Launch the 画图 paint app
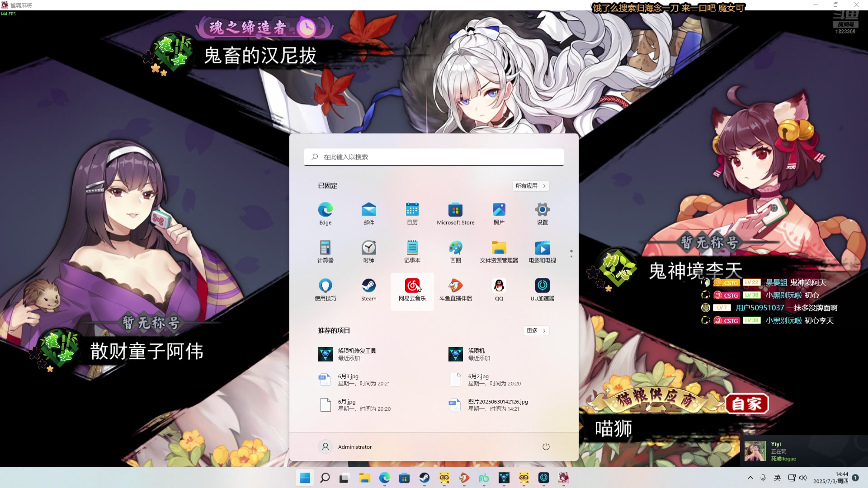This screenshot has width=868, height=488. (x=456, y=252)
